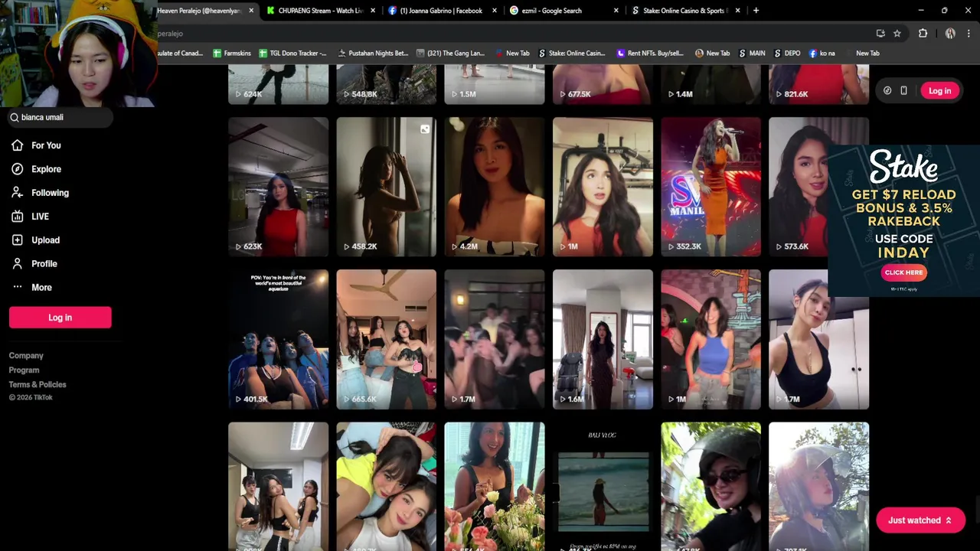The height and width of the screenshot is (551, 980).
Task: Open the blue tank top video with 1M views
Action: (x=710, y=339)
